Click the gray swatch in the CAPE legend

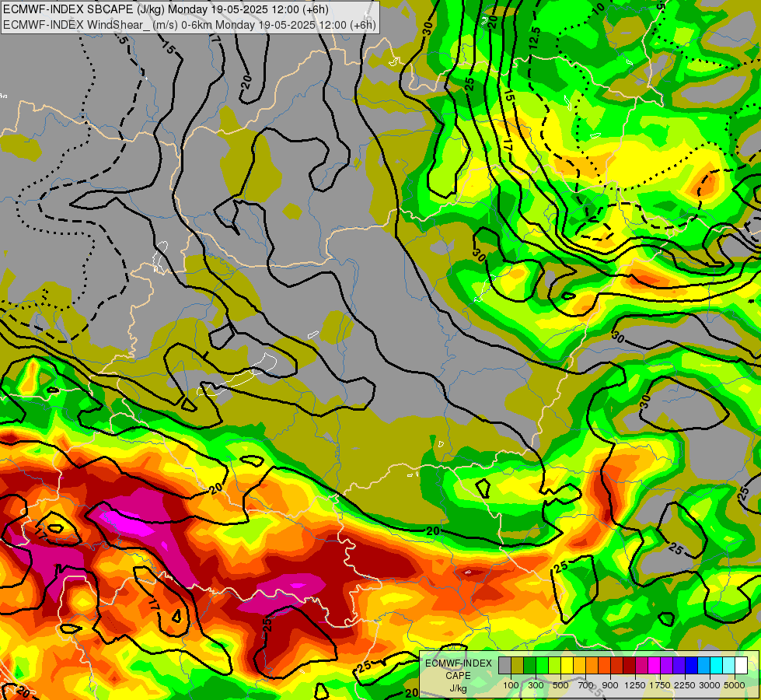coord(504,666)
